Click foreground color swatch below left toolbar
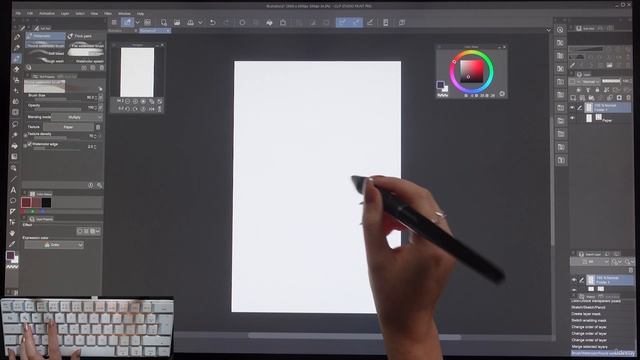 tap(11, 256)
